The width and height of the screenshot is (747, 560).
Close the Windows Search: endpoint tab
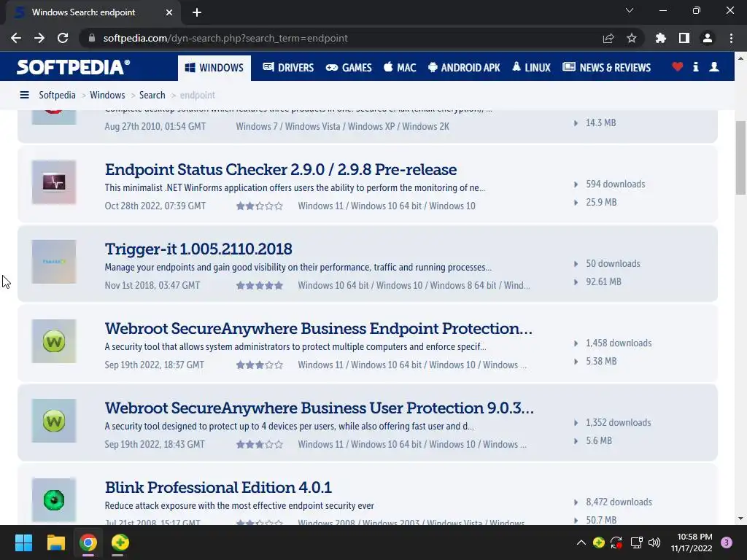click(x=169, y=12)
